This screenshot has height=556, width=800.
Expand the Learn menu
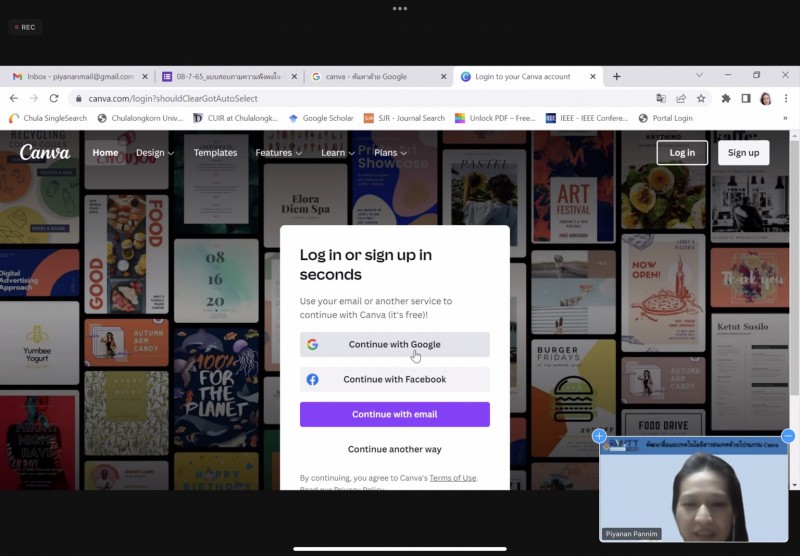coord(337,153)
